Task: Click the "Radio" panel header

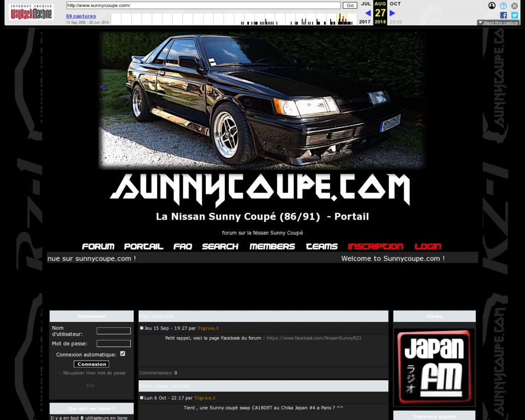Action: click(x=434, y=316)
